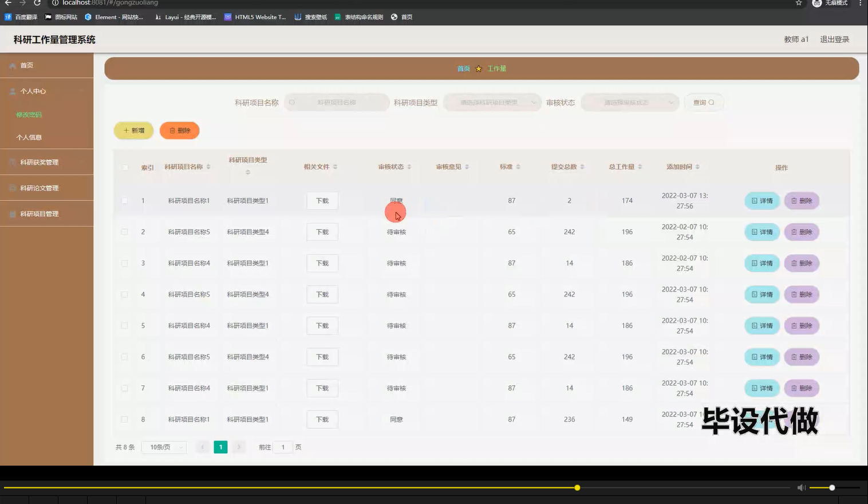Click the previous page arrow
The image size is (868, 504).
tap(202, 447)
